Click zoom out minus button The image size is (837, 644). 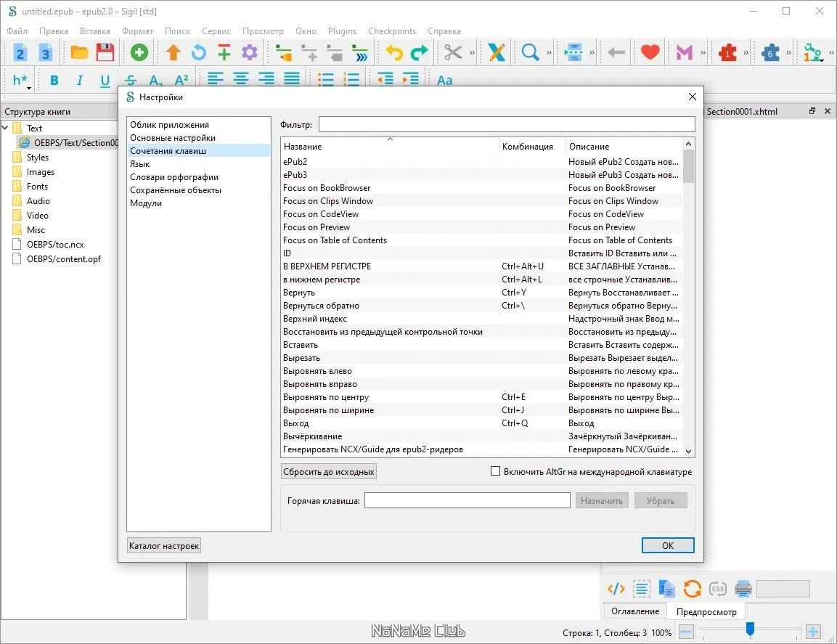point(687,632)
